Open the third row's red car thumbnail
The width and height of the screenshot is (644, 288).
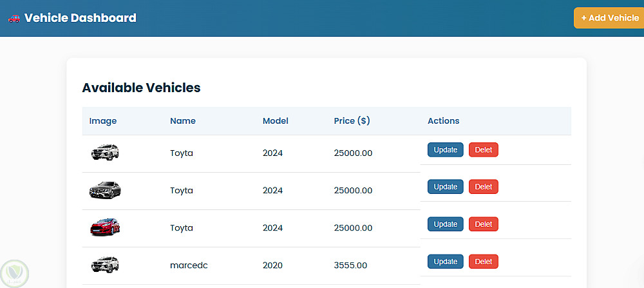(105, 227)
